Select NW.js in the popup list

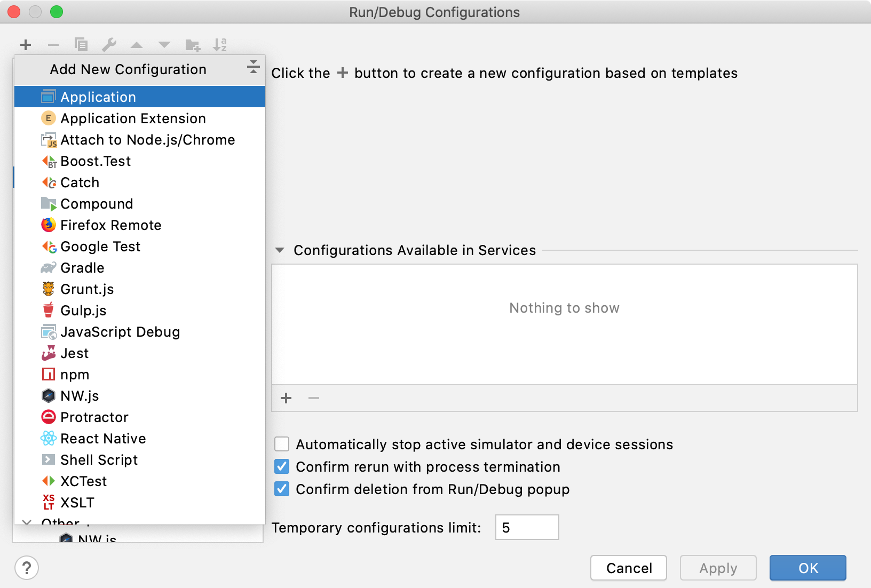point(140,395)
